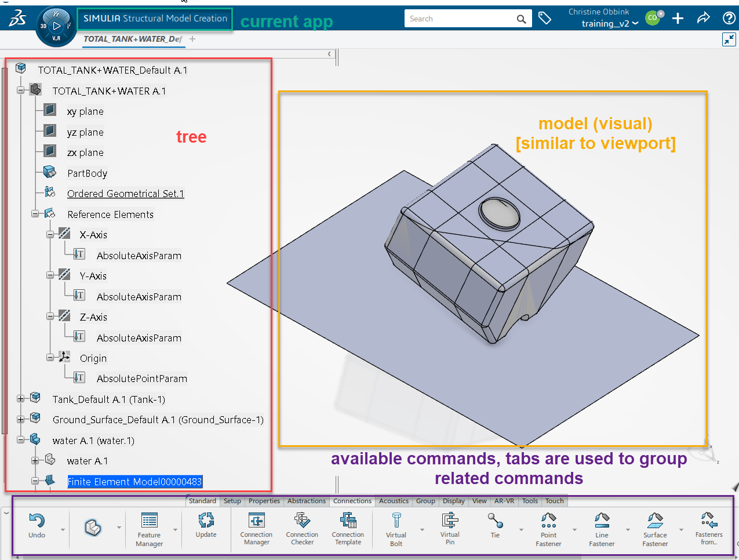Image resolution: width=739 pixels, height=560 pixels.
Task: Switch to the Properties tab
Action: coord(264,501)
